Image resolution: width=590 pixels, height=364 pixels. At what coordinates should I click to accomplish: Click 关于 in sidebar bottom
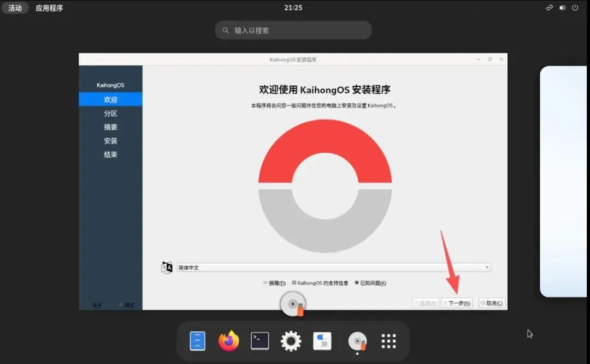point(97,305)
